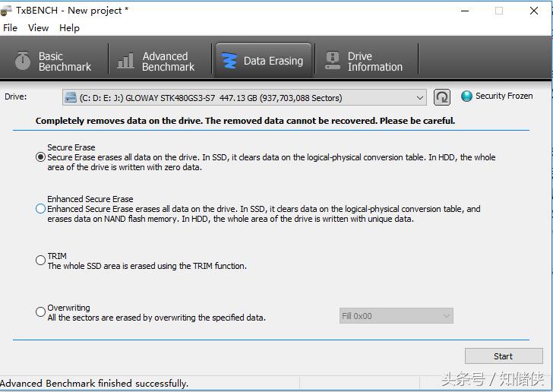The height and width of the screenshot is (392, 553).
Task: Open the View menu
Action: pyautogui.click(x=38, y=27)
